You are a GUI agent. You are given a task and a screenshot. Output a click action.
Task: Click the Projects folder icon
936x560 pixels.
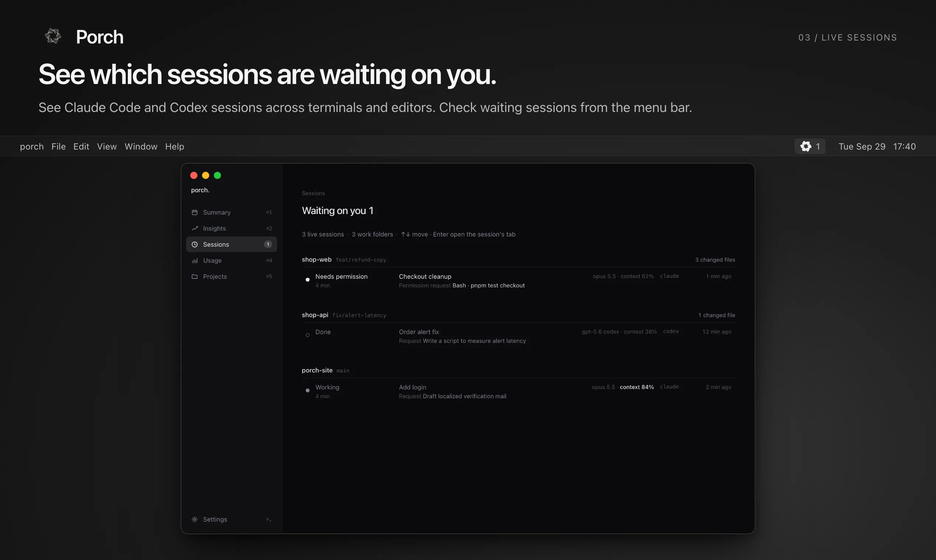pyautogui.click(x=194, y=277)
